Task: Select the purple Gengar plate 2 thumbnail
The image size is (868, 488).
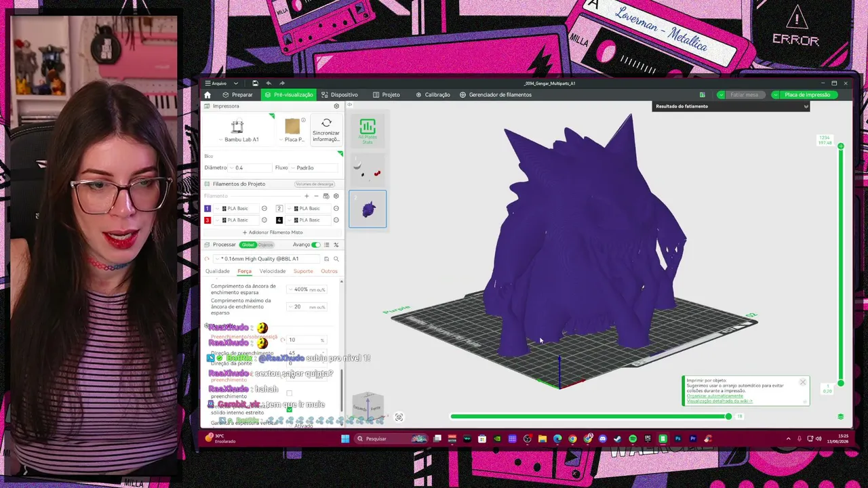Action: (x=368, y=209)
